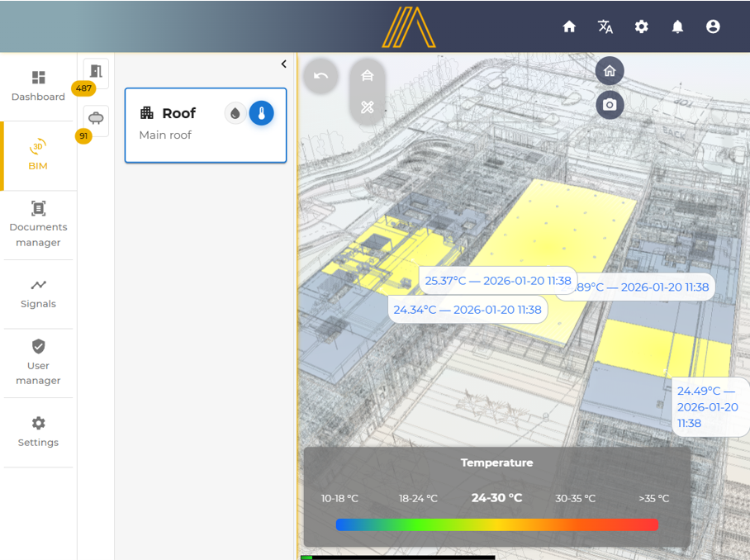750x560 pixels.
Task: Toggle the rooms door icon with 487 badge
Action: [96, 72]
